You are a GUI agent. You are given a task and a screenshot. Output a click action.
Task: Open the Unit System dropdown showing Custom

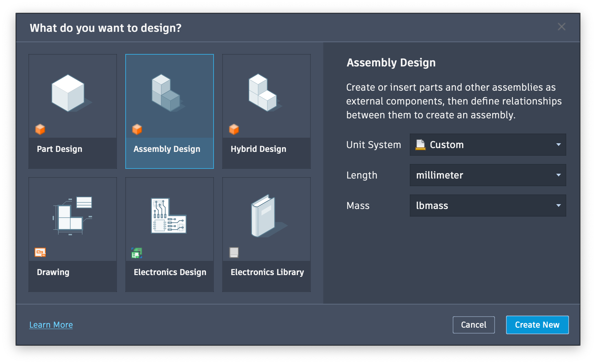[488, 145]
